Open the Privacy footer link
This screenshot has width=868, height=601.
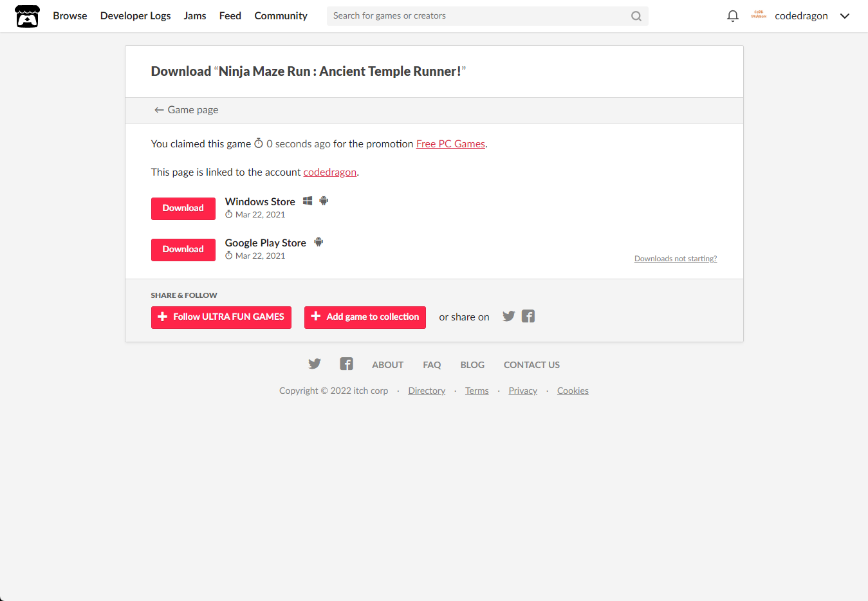tap(523, 391)
